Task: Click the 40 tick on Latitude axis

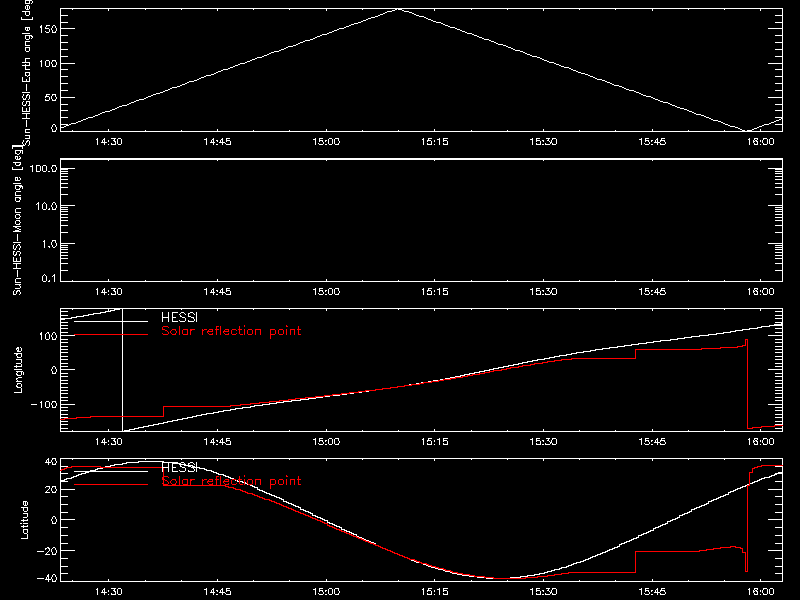Action: [x=51, y=462]
